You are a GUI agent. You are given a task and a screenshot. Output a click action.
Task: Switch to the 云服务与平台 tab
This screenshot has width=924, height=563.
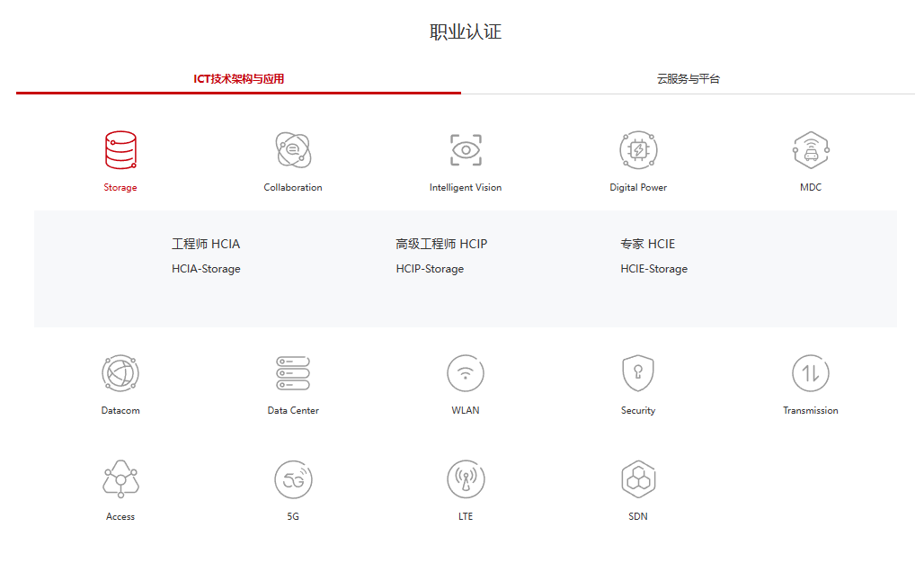(689, 79)
